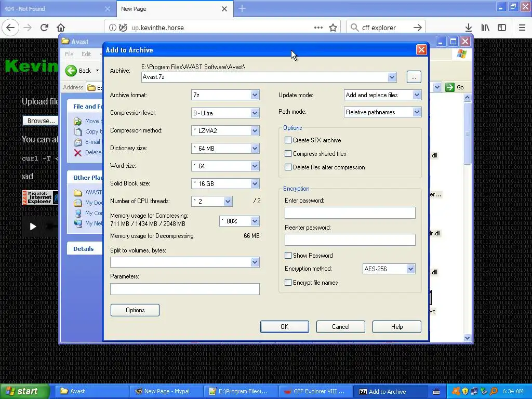
Task: Open the Word size dropdown
Action: pos(255,166)
